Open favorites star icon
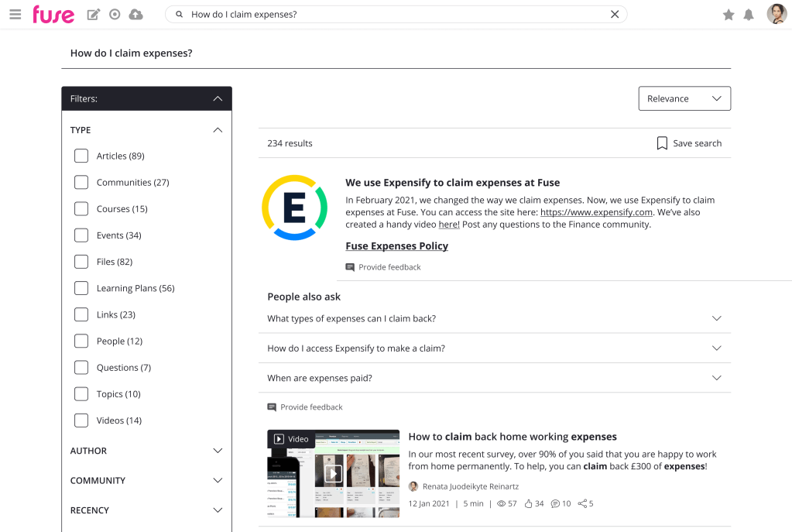This screenshot has height=532, width=792. click(728, 15)
